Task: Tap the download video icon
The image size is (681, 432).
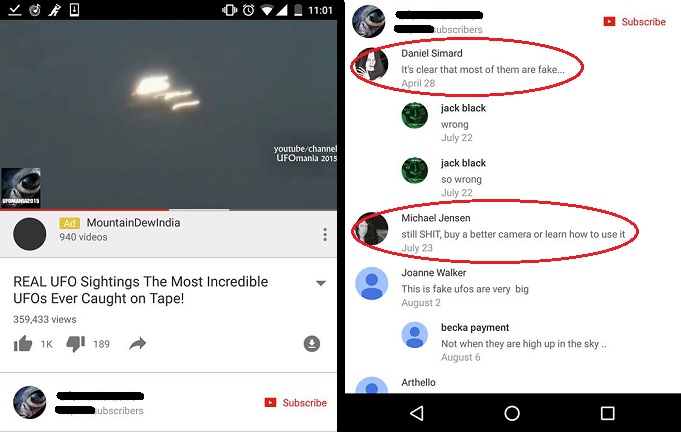Action: tap(312, 344)
